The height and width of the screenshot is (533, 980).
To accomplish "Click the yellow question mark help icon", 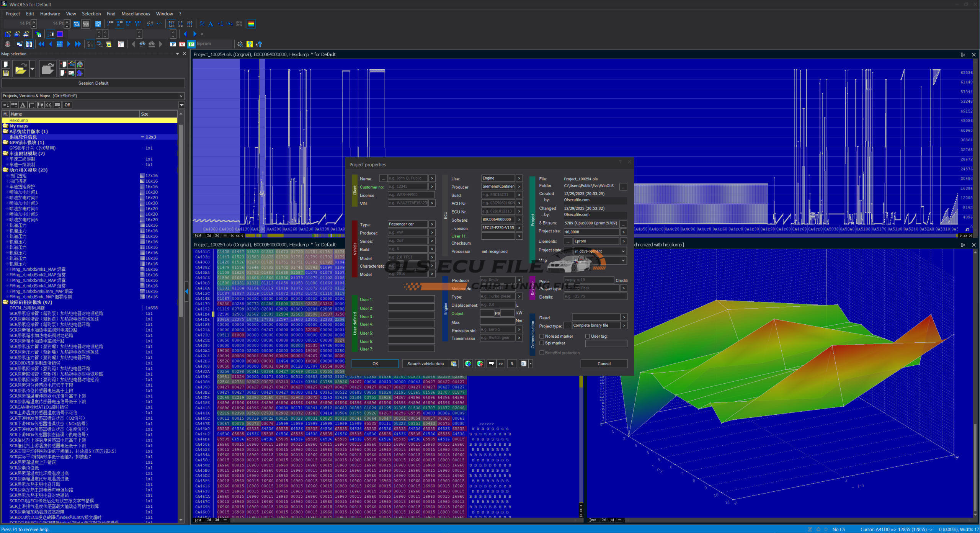I will click(x=250, y=44).
